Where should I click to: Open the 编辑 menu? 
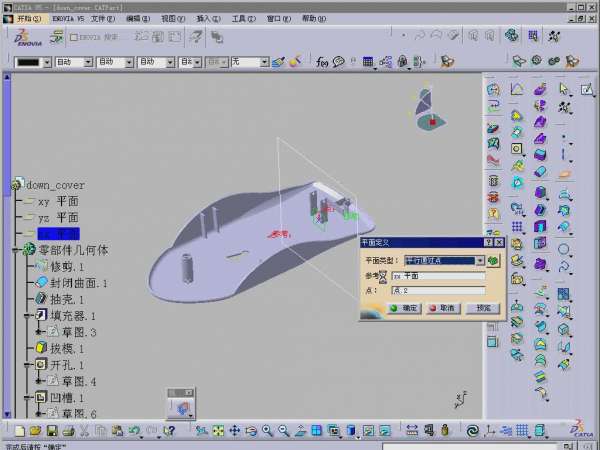pyautogui.click(x=138, y=18)
